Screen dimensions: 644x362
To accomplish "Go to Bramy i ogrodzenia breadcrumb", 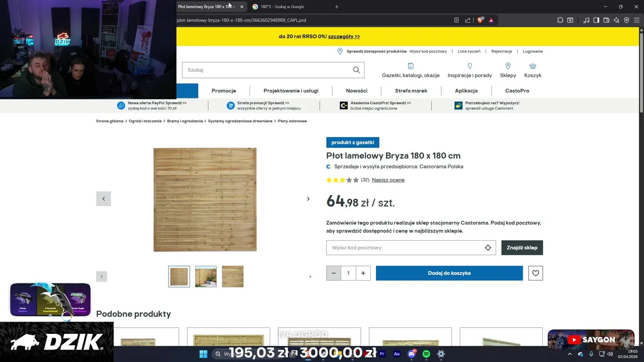I will click(x=185, y=121).
